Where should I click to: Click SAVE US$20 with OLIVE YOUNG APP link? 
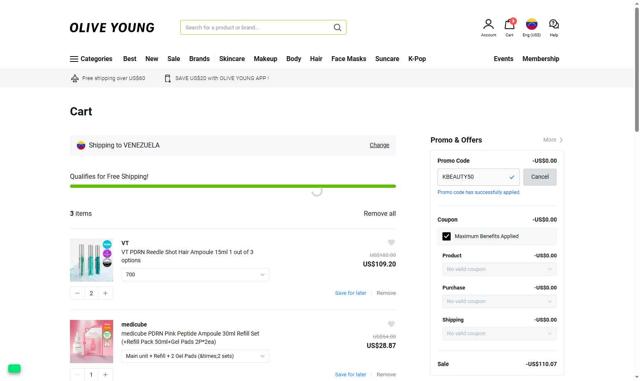click(222, 78)
